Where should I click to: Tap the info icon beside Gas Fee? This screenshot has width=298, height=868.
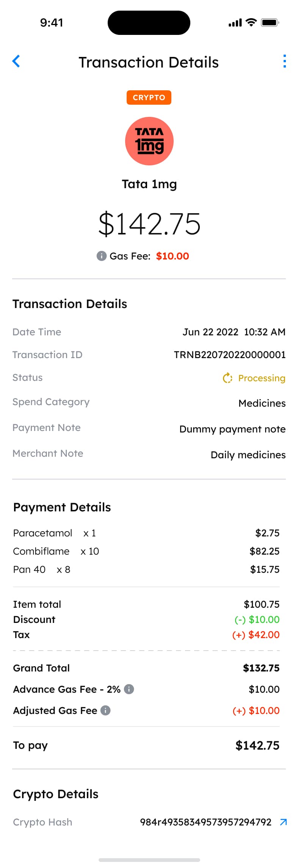point(101,256)
